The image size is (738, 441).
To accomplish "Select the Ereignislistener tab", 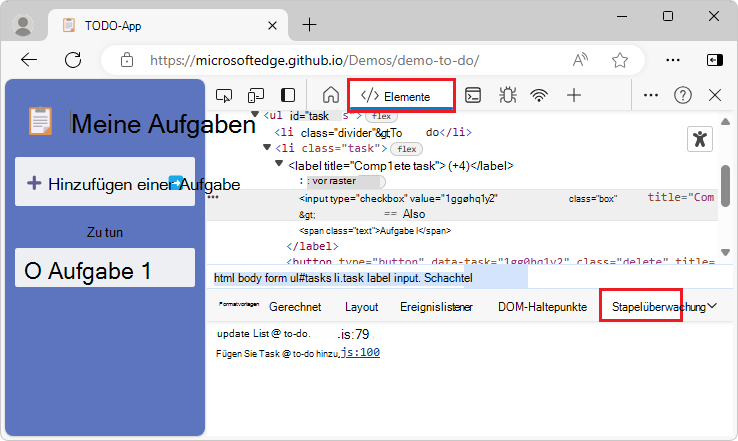I will pyautogui.click(x=436, y=307).
